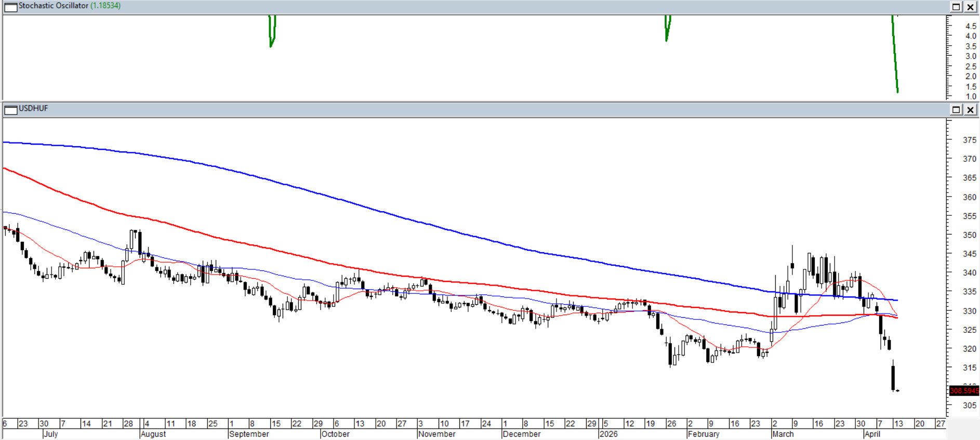980x440 pixels.
Task: Close the Stochastic Oscillator pane
Action: click(970, 7)
